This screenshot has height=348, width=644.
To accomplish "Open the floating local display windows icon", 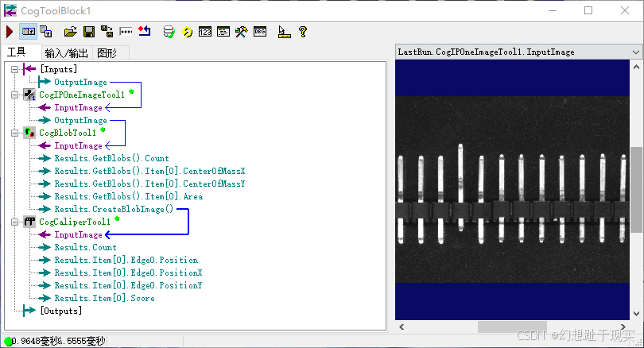I will point(45,32).
